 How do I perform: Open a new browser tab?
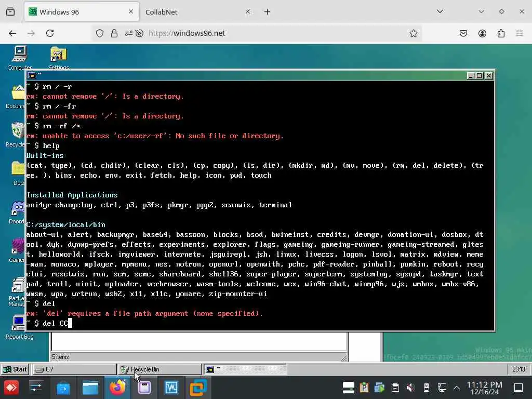(x=268, y=12)
